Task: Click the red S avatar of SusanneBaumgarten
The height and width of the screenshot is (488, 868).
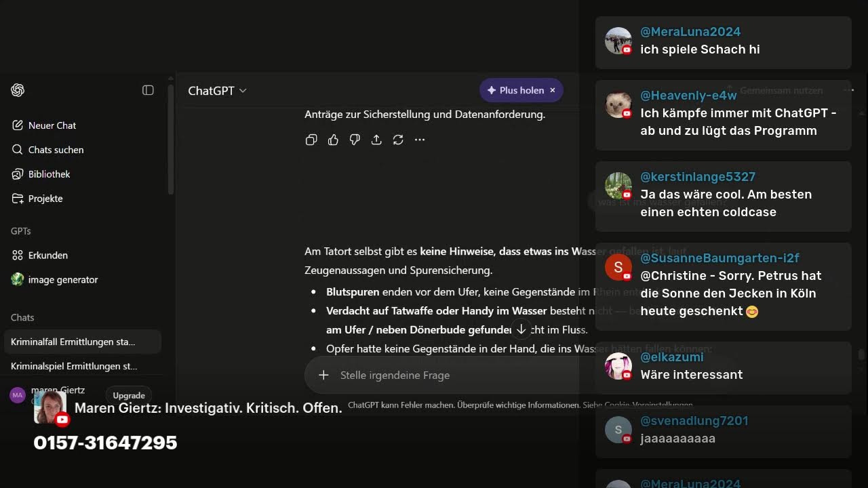Action: click(618, 267)
